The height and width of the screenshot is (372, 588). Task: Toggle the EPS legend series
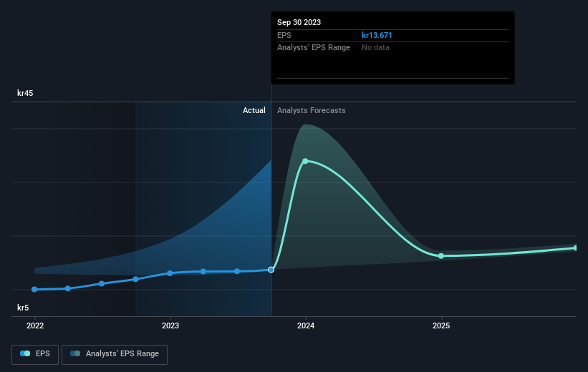(x=35, y=354)
